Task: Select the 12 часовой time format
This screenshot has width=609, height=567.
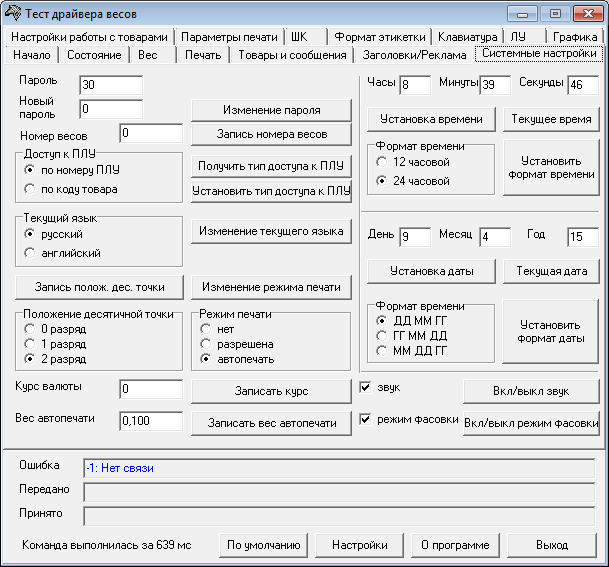Action: (x=382, y=162)
